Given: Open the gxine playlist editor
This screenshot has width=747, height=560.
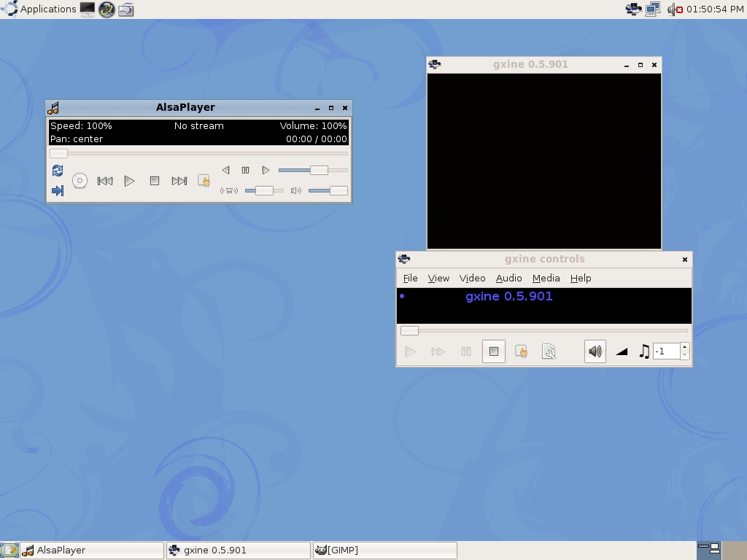Looking at the screenshot, I should [x=521, y=351].
